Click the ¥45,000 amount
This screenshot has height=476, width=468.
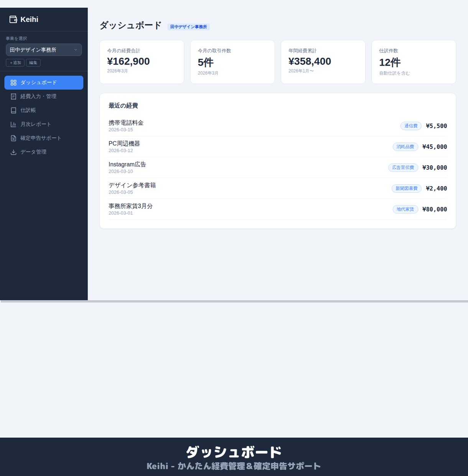[435, 147]
